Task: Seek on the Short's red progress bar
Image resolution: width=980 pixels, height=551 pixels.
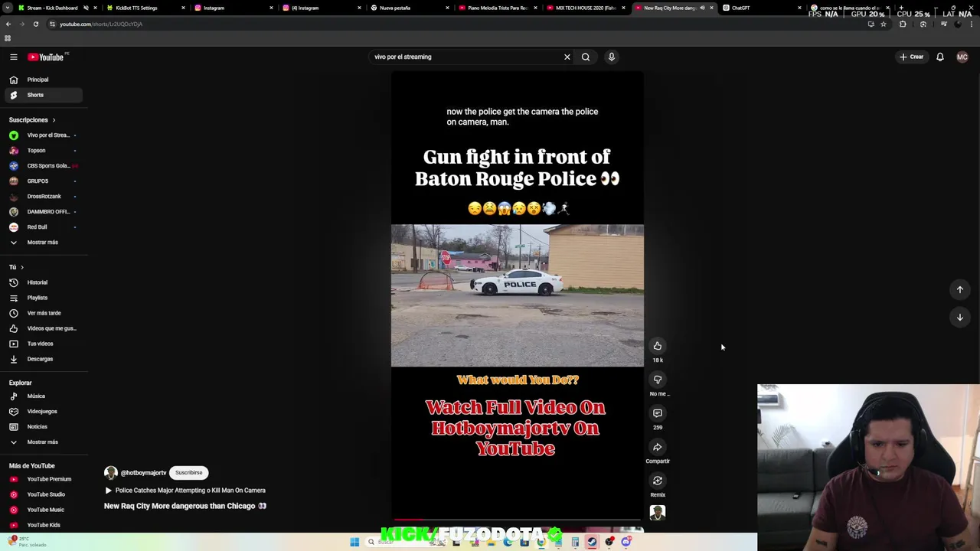Action: click(x=517, y=519)
